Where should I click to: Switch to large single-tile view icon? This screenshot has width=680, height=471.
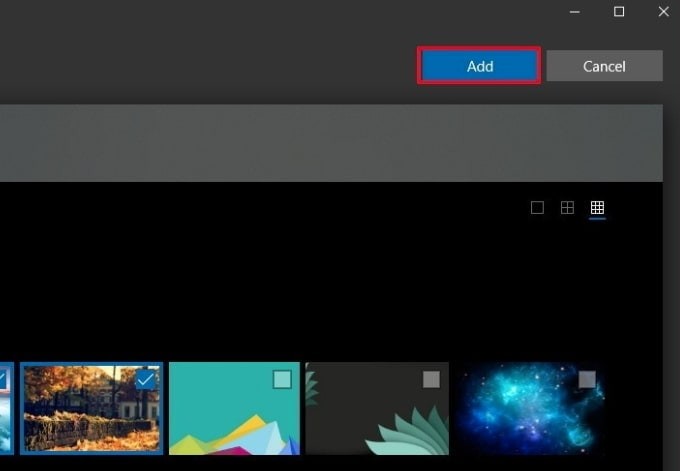click(x=537, y=208)
